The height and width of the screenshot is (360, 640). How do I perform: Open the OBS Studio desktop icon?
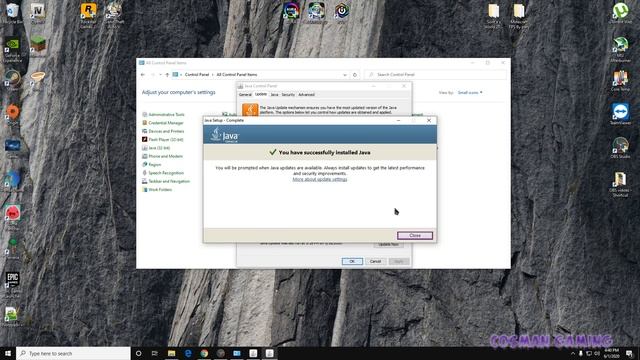(620, 148)
